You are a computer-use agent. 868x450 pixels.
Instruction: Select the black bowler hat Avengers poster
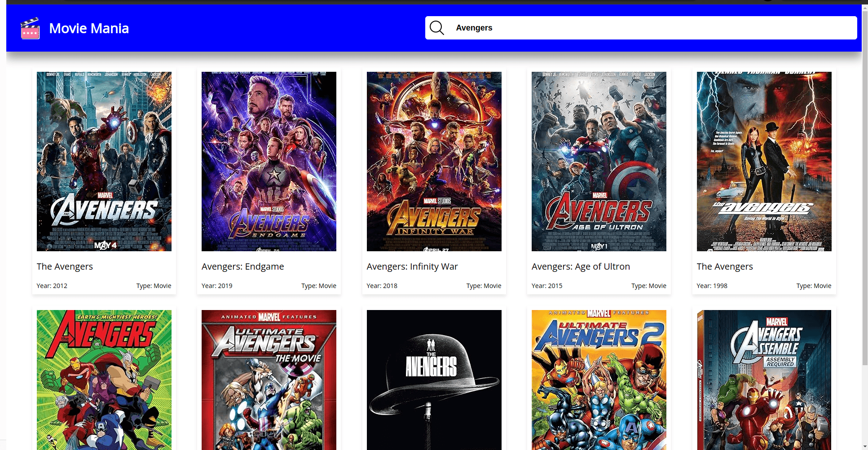click(434, 380)
